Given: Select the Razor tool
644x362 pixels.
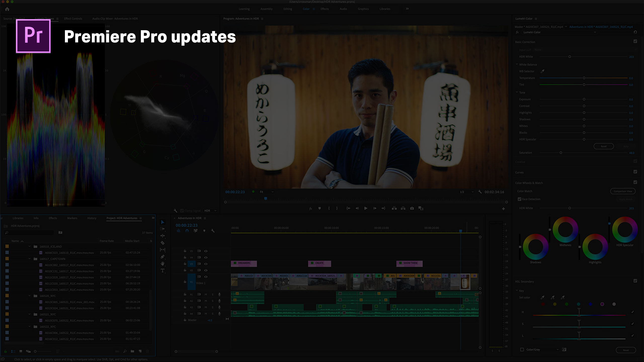Looking at the screenshot, I should click(163, 243).
